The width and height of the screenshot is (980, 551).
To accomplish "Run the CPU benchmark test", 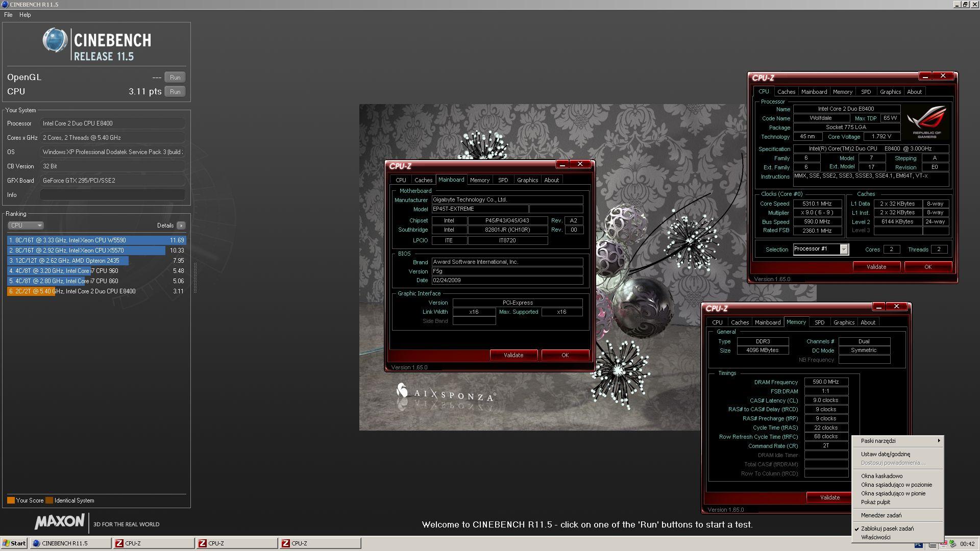I will pyautogui.click(x=175, y=92).
